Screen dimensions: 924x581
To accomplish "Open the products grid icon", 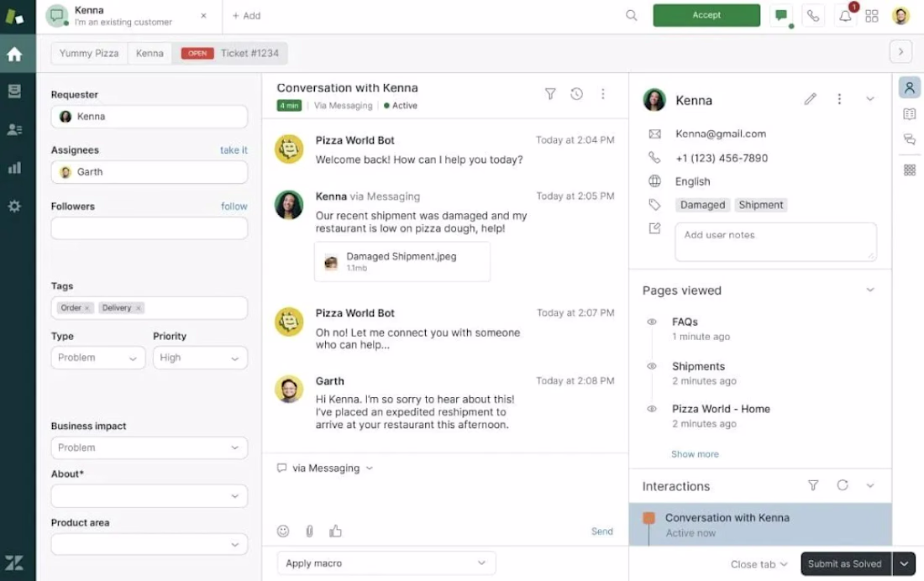I will [872, 16].
